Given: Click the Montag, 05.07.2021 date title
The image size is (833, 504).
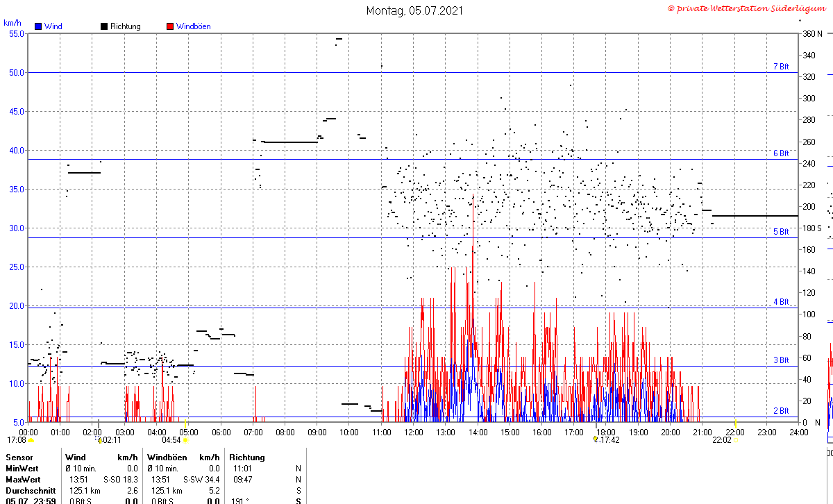Looking at the screenshot, I should tap(415, 10).
